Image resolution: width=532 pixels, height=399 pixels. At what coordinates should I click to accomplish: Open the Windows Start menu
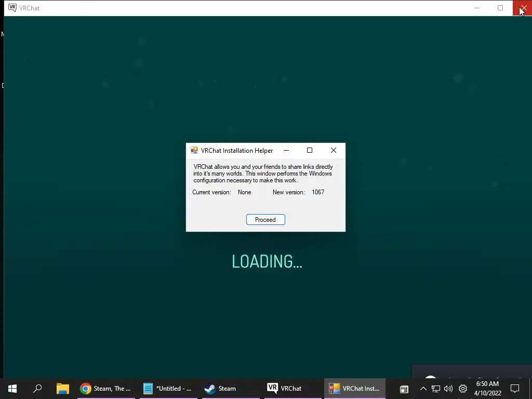12,388
